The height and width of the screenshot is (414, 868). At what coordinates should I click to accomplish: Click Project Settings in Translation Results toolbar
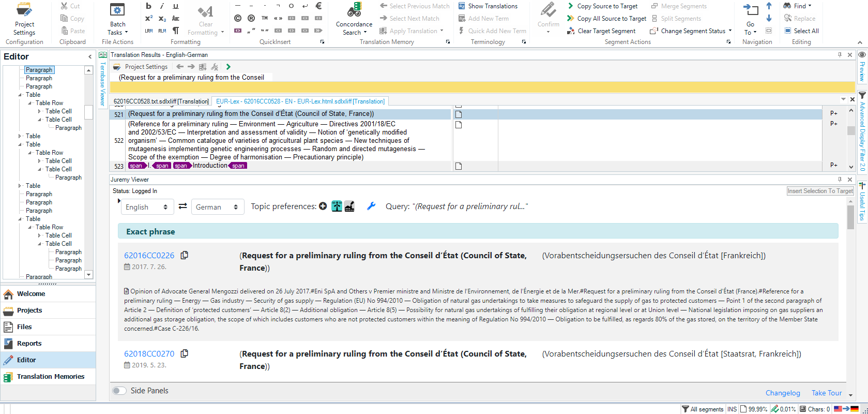click(140, 67)
